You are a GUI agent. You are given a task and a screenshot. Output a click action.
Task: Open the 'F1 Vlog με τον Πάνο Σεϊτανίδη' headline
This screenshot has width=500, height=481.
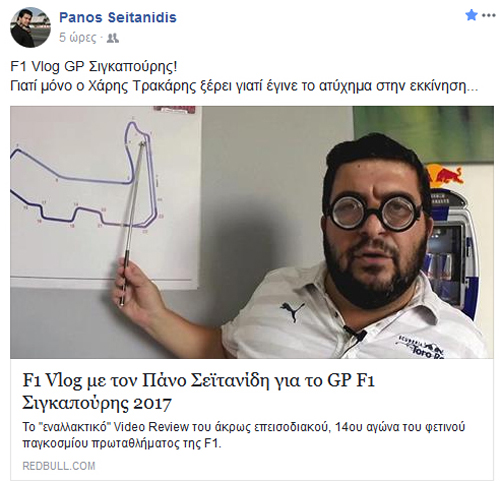(199, 380)
